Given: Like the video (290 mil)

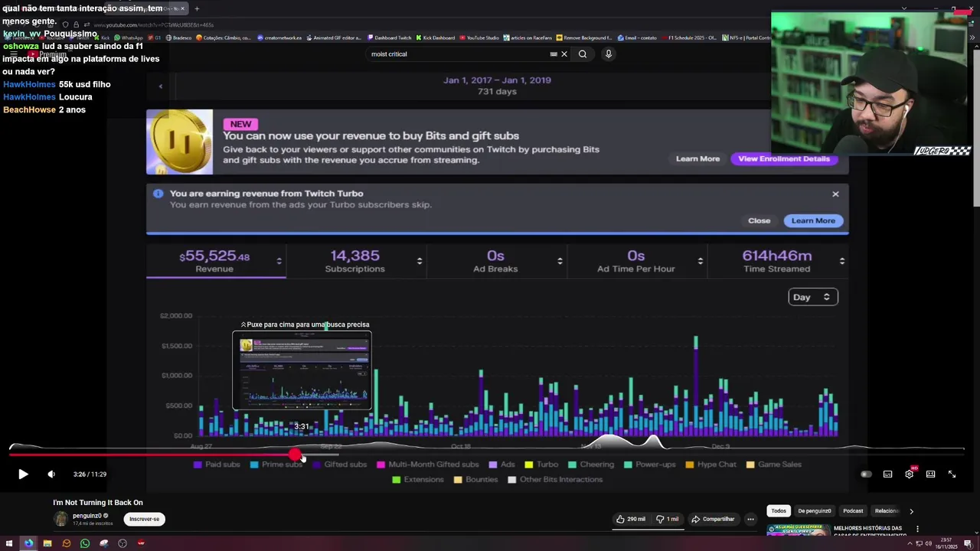Looking at the screenshot, I should pyautogui.click(x=631, y=519).
